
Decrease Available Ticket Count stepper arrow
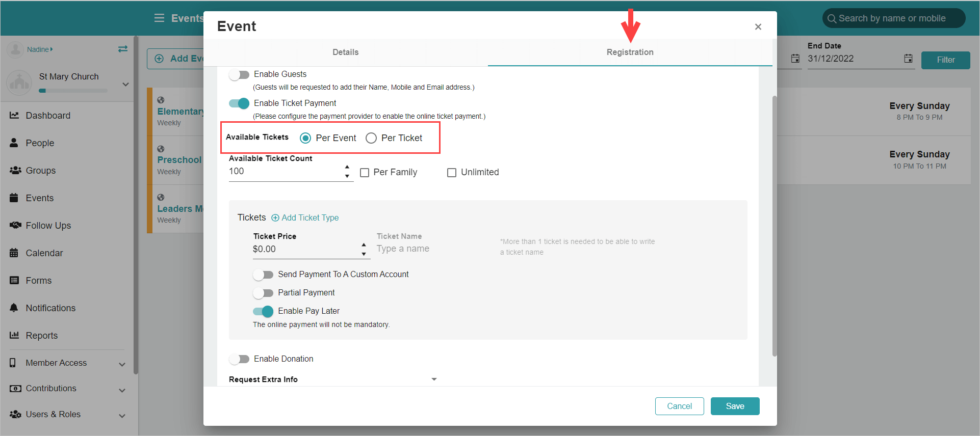[x=347, y=176]
